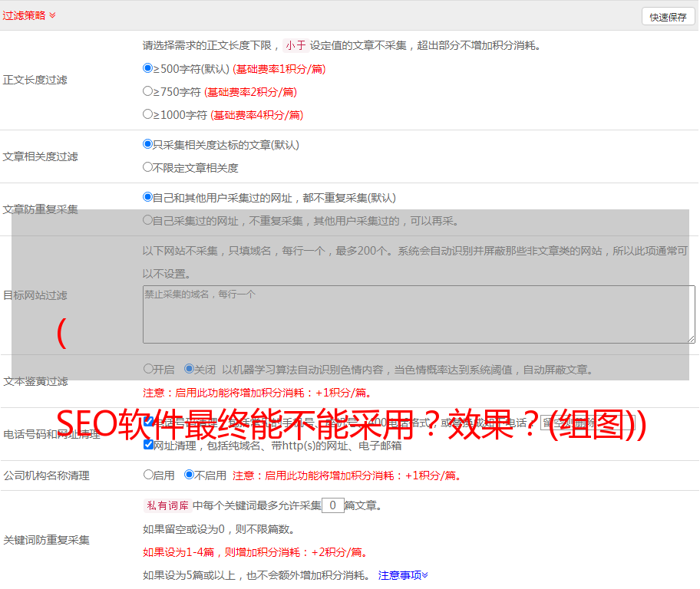This screenshot has width=700, height=589.
Task: Select 启用 for 公司机构名称清理
Action: click(x=148, y=474)
